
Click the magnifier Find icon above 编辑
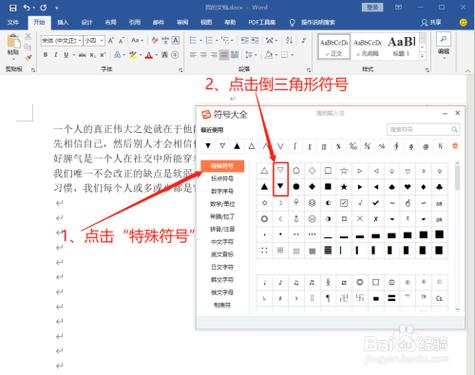(x=443, y=40)
